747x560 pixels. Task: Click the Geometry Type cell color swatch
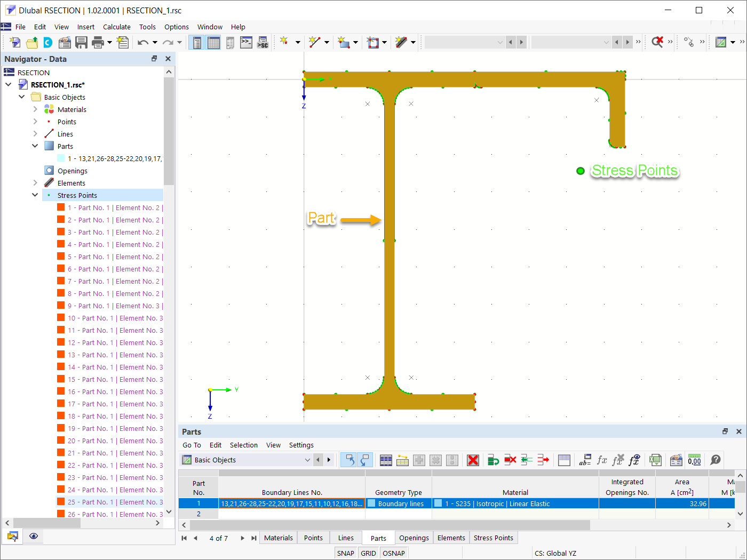[371, 503]
